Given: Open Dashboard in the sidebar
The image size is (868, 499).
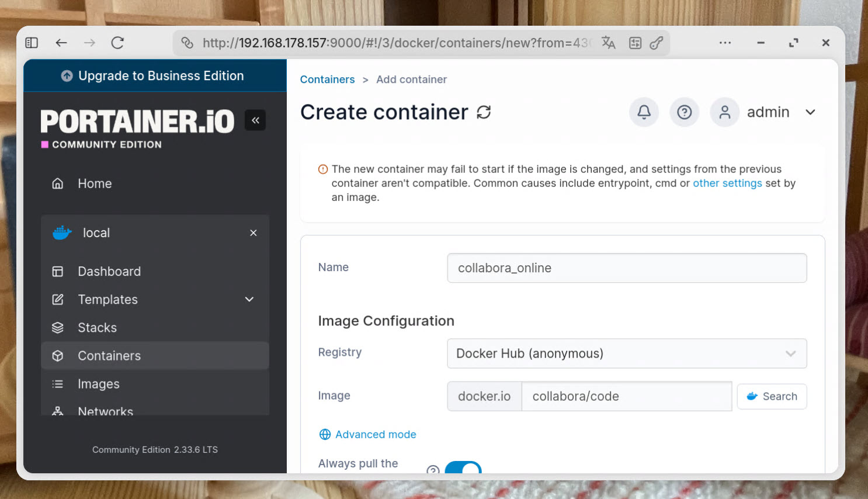Looking at the screenshot, I should click(109, 272).
